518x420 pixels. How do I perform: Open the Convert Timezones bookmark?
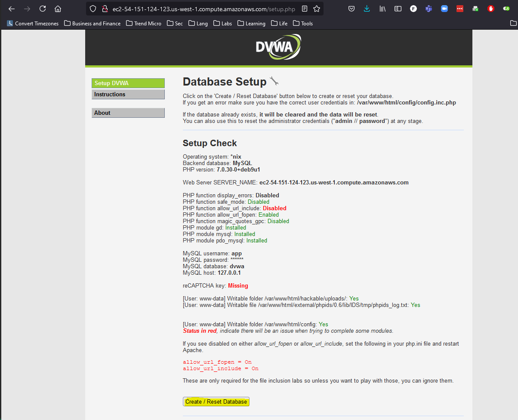coord(33,23)
